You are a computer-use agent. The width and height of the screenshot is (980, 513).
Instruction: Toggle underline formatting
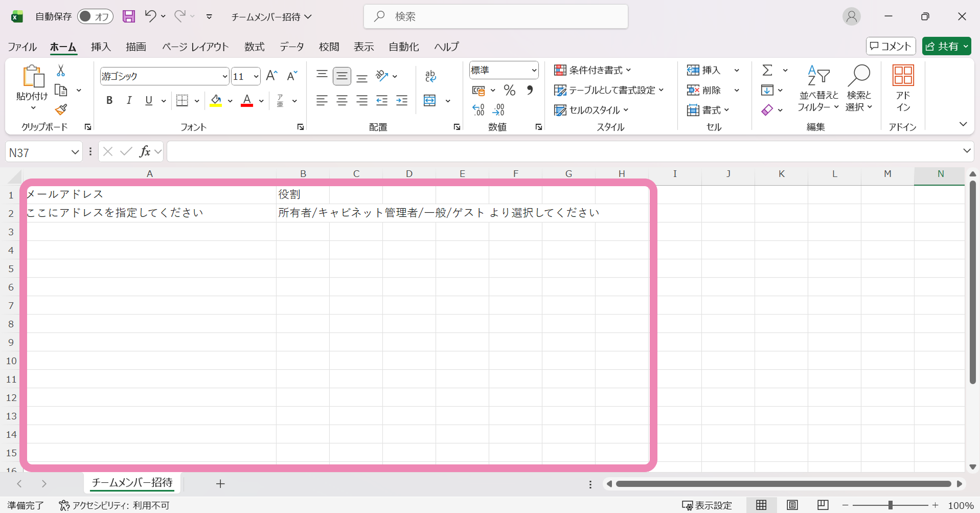[x=148, y=100]
